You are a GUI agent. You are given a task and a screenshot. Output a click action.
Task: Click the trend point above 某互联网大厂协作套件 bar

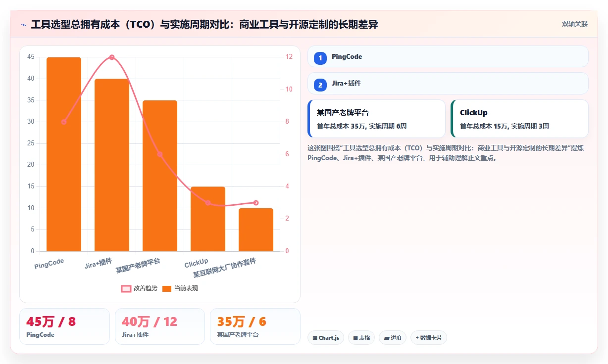click(x=256, y=203)
